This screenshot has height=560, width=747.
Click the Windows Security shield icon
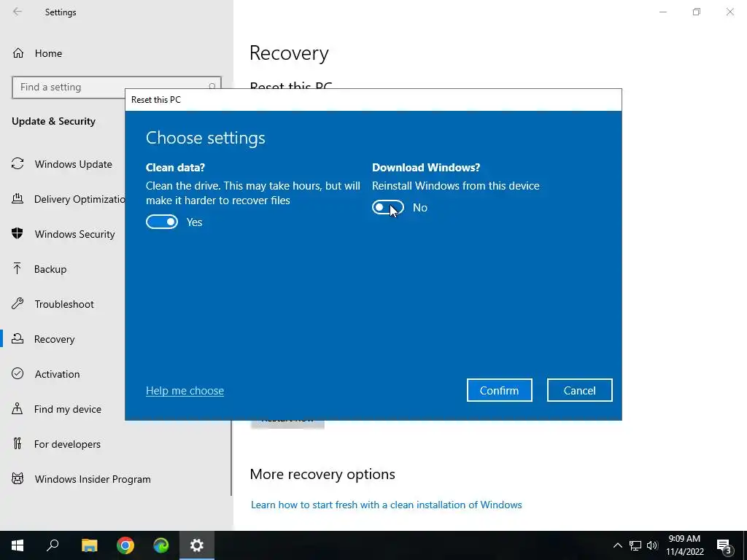(18, 233)
